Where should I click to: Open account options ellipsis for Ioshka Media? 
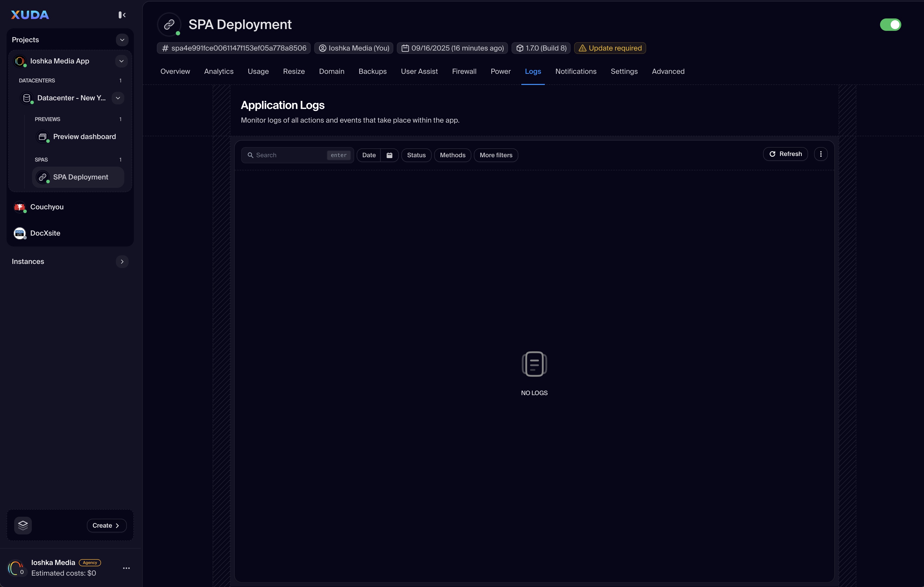click(126, 568)
